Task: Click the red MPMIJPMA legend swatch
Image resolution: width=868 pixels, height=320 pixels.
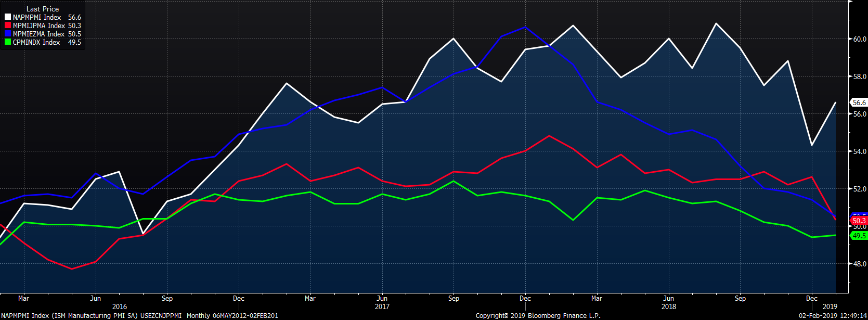Action: (7, 25)
